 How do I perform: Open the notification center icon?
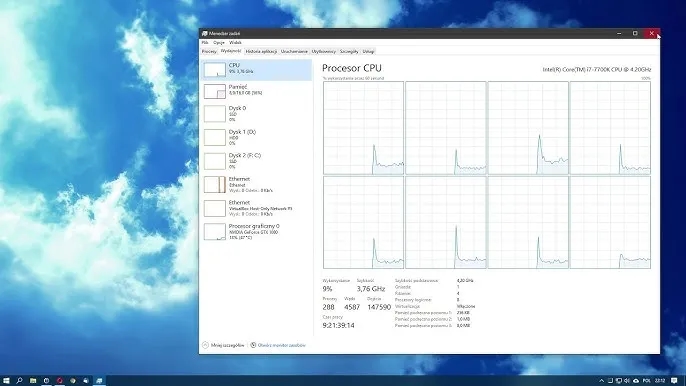click(674, 381)
